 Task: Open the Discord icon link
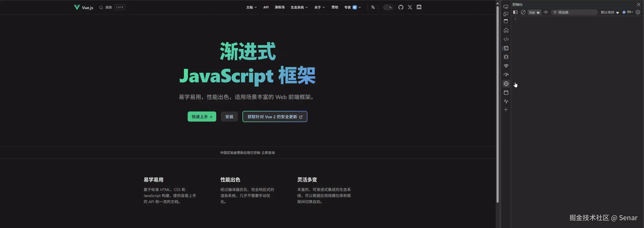pyautogui.click(x=419, y=7)
